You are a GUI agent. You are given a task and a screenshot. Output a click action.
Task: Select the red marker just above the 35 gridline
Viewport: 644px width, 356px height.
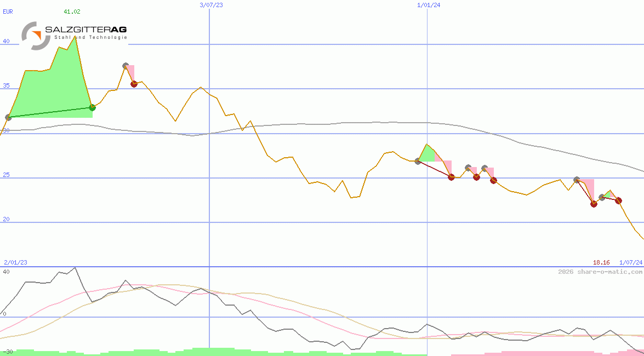(x=134, y=84)
